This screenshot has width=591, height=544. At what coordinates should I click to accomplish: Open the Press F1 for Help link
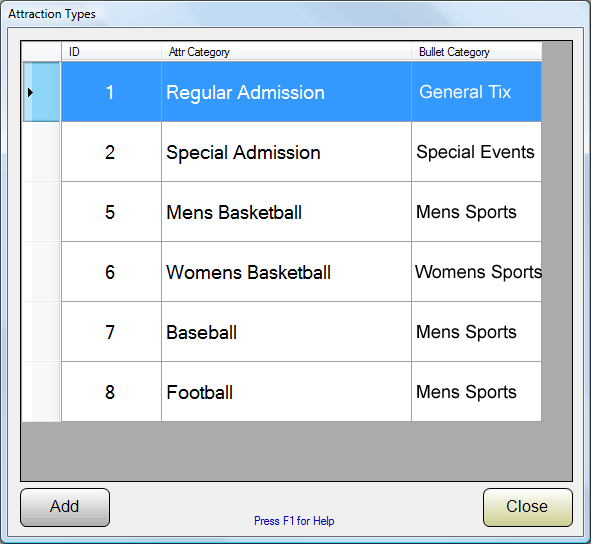click(x=294, y=521)
